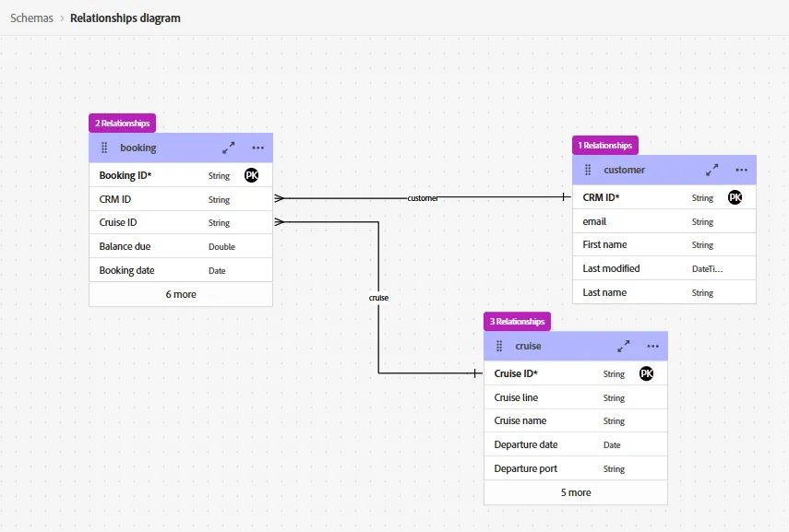Click the drag handle on booking table
This screenshot has width=789, height=532.
104,148
